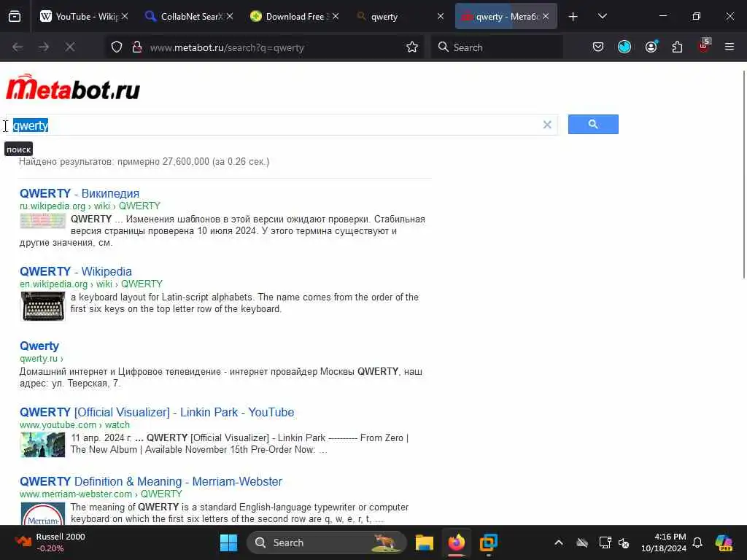
Task: Open the Windows Start menu
Action: coord(228,542)
